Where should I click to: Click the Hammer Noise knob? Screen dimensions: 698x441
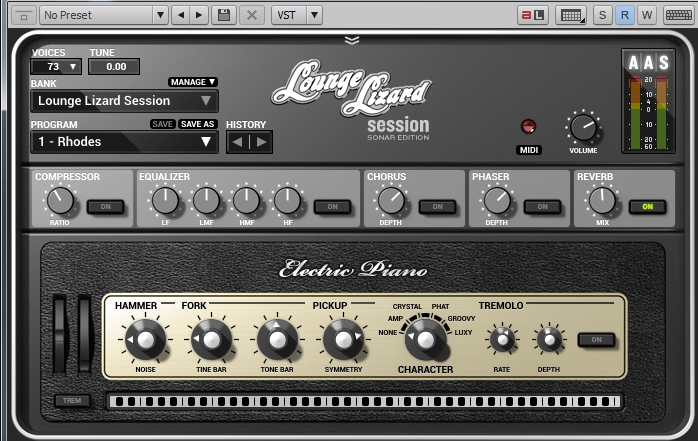click(145, 340)
